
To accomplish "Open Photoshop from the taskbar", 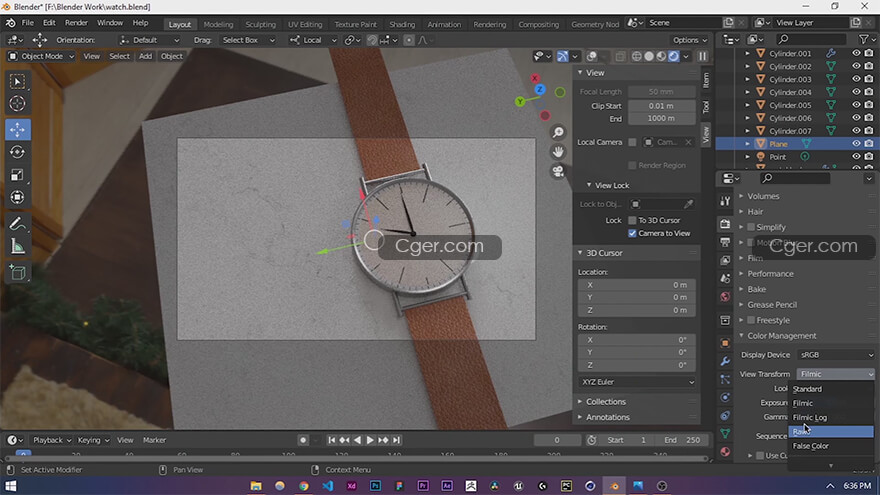I will pos(375,486).
